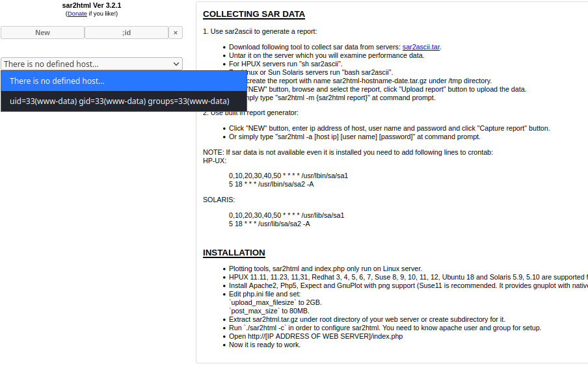
Task: Click the host select box text field
Action: [85, 64]
